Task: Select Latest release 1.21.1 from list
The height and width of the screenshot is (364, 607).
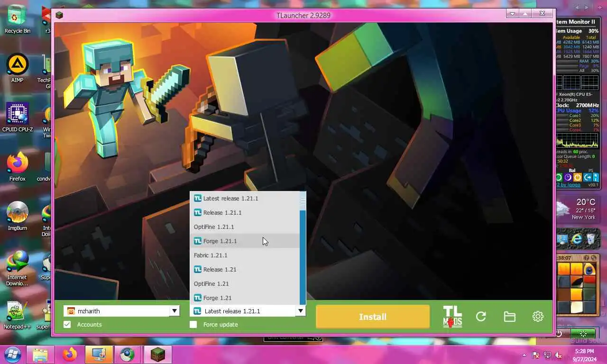Action: point(245,199)
